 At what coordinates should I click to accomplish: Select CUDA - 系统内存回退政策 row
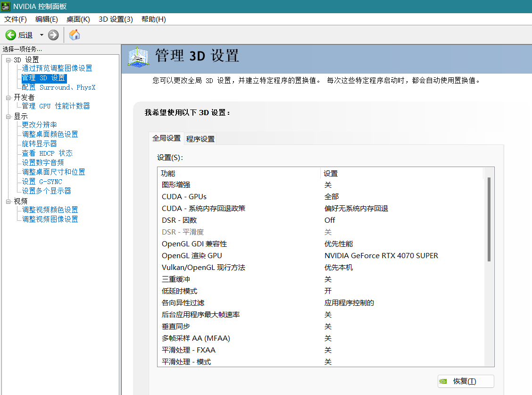pos(321,209)
